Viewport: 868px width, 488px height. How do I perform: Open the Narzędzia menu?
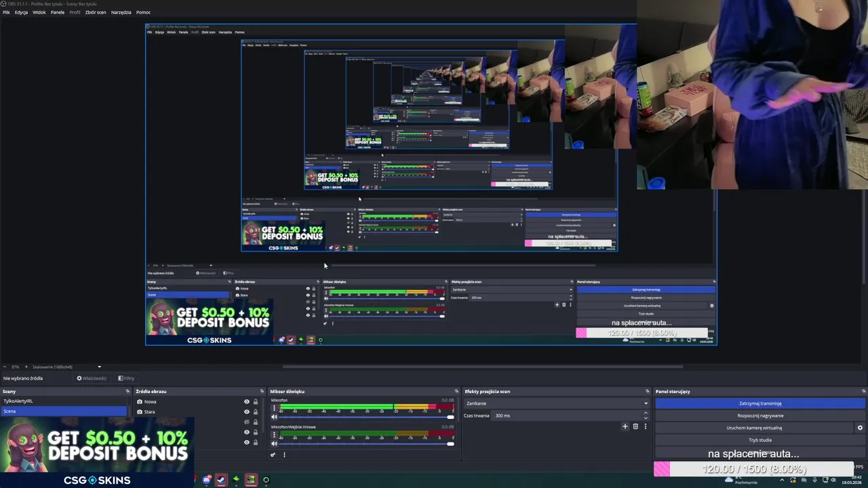[121, 12]
